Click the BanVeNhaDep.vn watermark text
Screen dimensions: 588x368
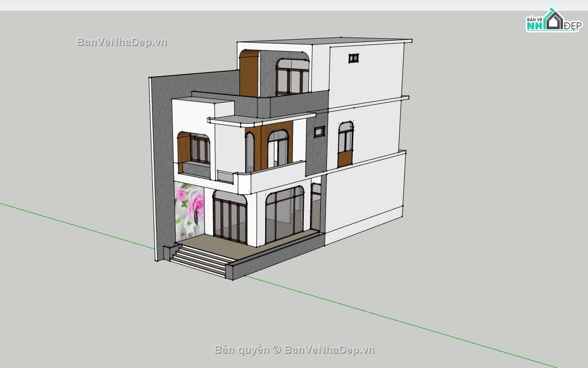coord(122,42)
